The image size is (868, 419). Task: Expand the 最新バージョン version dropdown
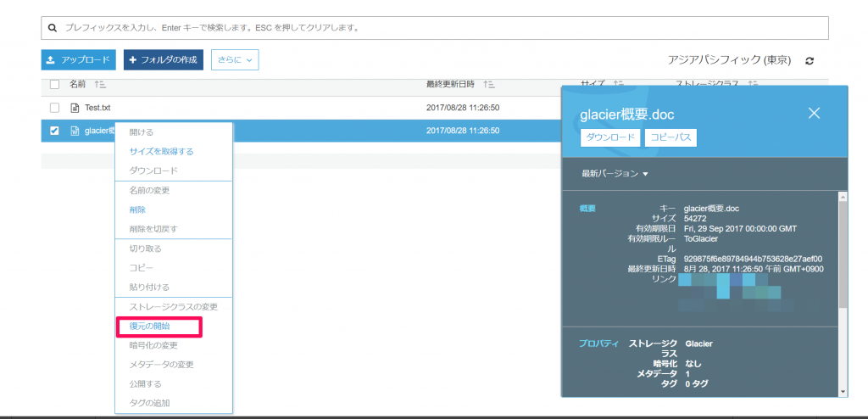pos(615,174)
